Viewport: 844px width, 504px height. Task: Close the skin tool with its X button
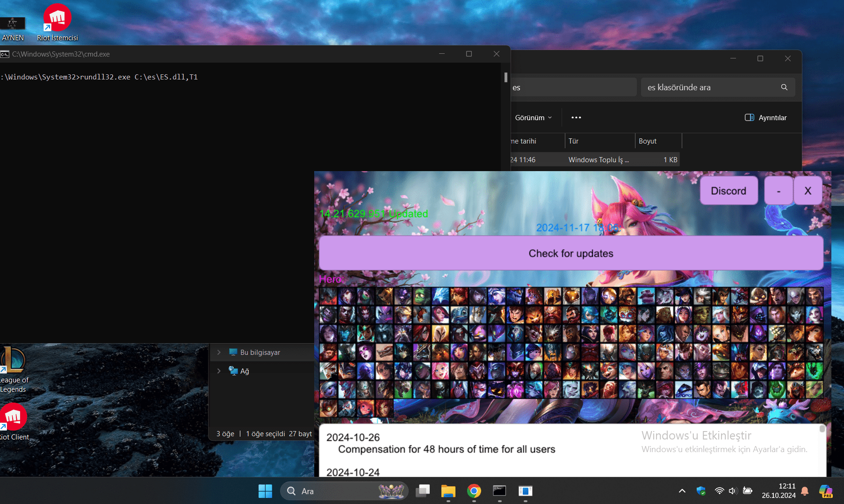pyautogui.click(x=808, y=191)
